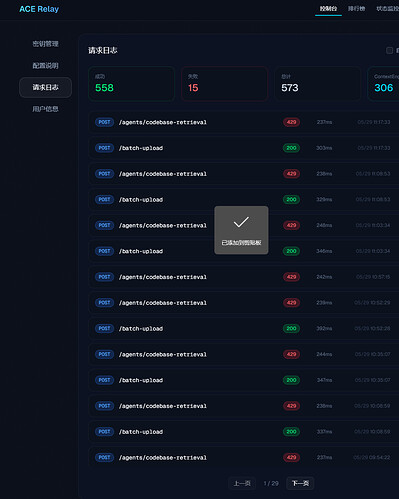Click the POST badge in the 392ms row
Viewport: 399px width, 499px height.
pos(104,328)
